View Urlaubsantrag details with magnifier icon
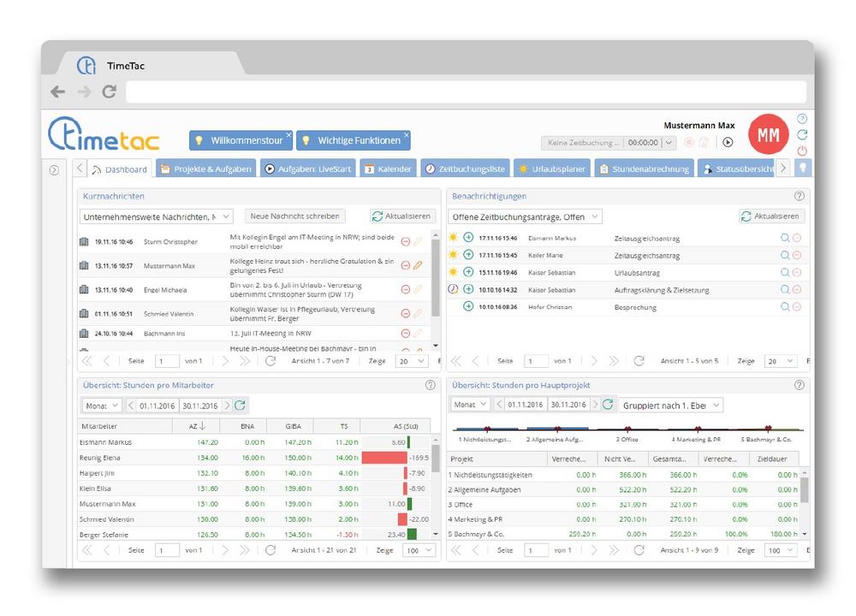The image size is (856, 616). tap(784, 272)
